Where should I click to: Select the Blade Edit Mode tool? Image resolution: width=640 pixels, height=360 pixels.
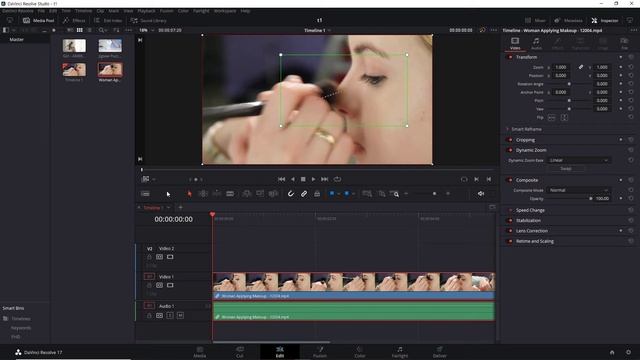pyautogui.click(x=230, y=194)
